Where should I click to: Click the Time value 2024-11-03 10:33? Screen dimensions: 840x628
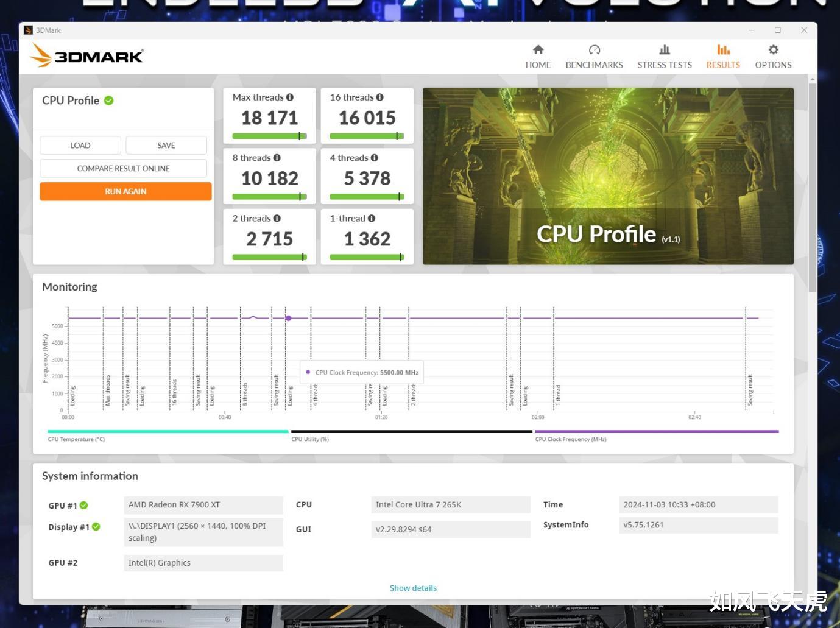tap(699, 505)
